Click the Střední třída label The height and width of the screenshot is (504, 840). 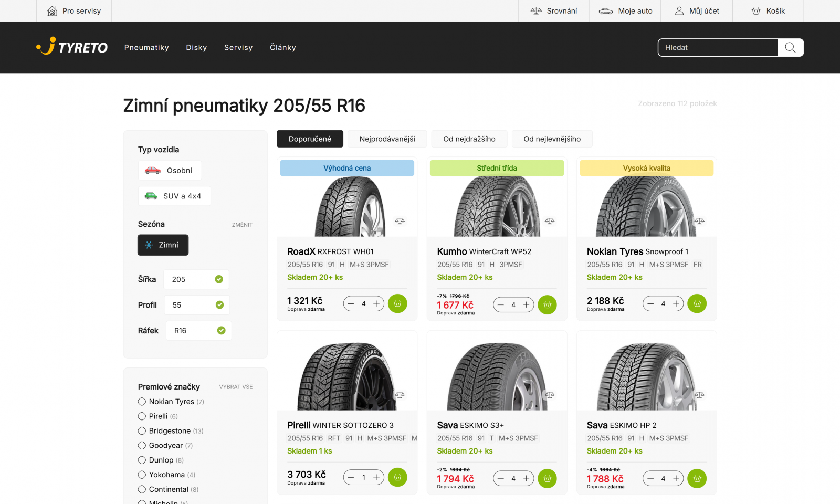(x=497, y=168)
